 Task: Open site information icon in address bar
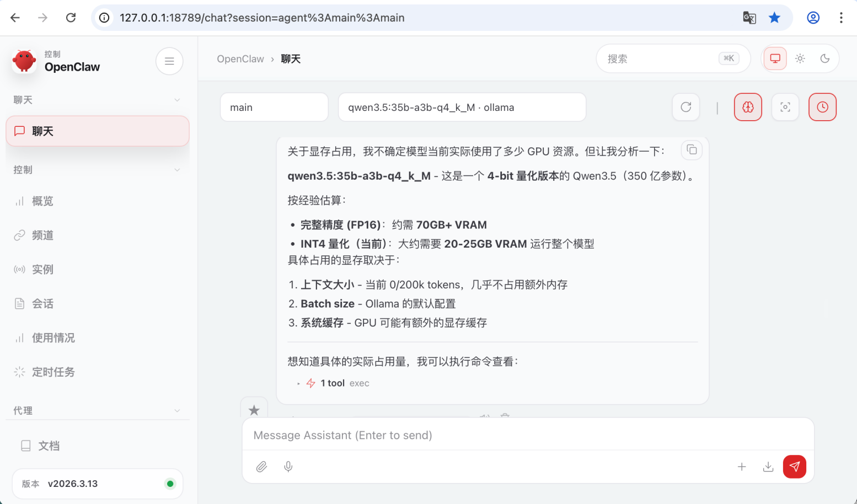104,18
